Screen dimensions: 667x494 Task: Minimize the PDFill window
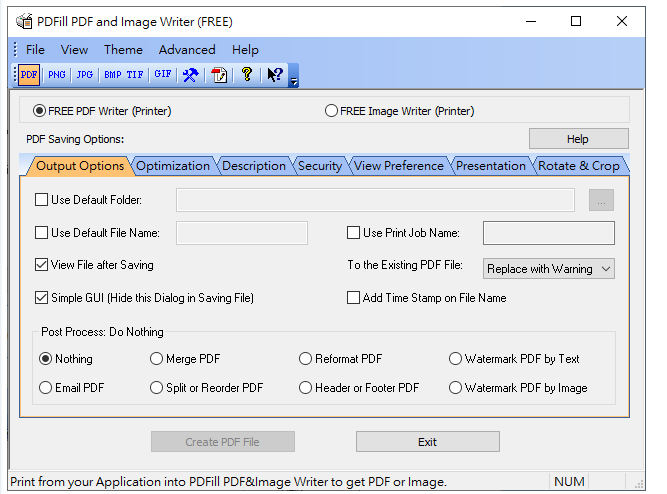pyautogui.click(x=531, y=21)
